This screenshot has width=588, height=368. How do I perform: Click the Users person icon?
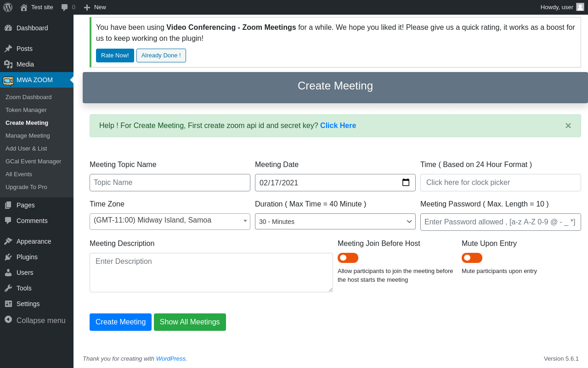[8, 273]
